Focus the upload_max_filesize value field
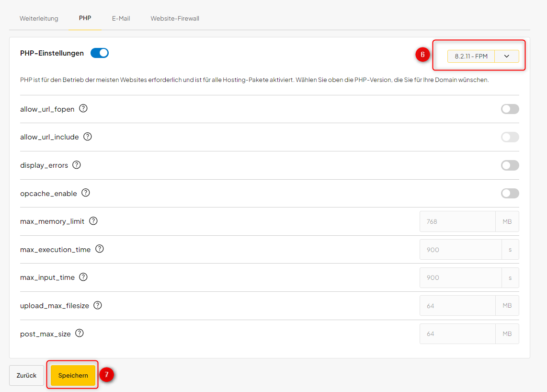Viewport: 547px width, 392px height. [457, 306]
